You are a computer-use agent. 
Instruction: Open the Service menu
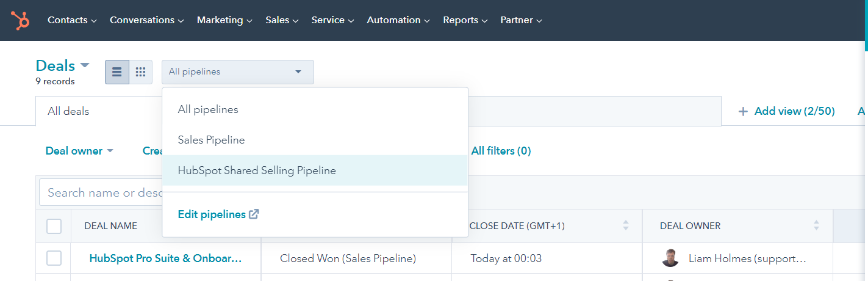[x=332, y=20]
